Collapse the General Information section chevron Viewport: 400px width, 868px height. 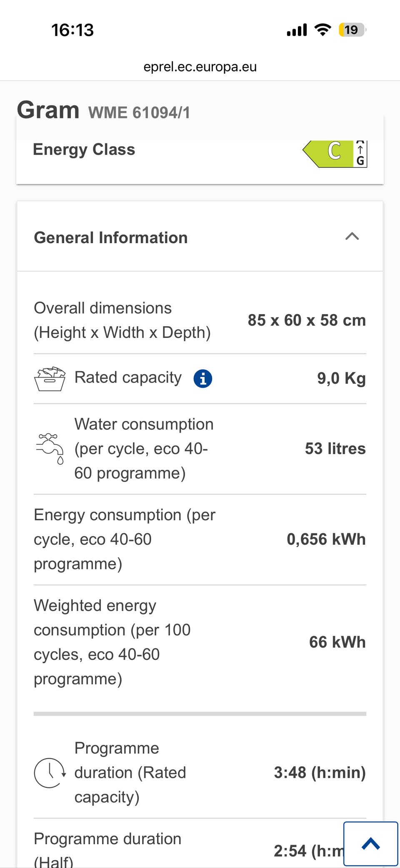(x=352, y=236)
